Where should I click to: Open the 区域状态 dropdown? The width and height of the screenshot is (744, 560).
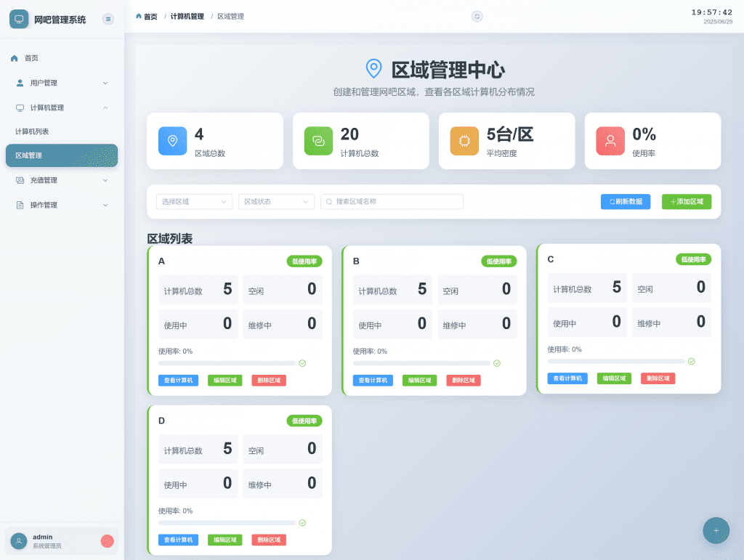point(276,202)
